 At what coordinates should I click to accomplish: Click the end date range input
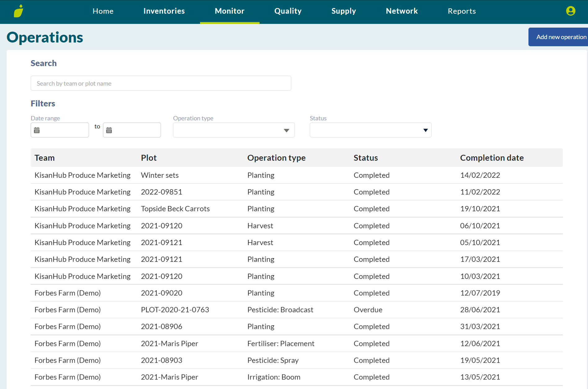point(132,130)
